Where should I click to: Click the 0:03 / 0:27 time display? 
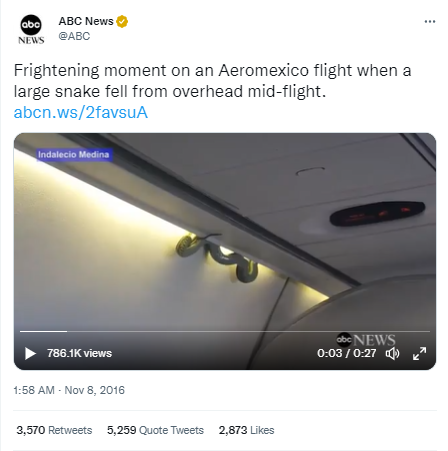coord(347,353)
